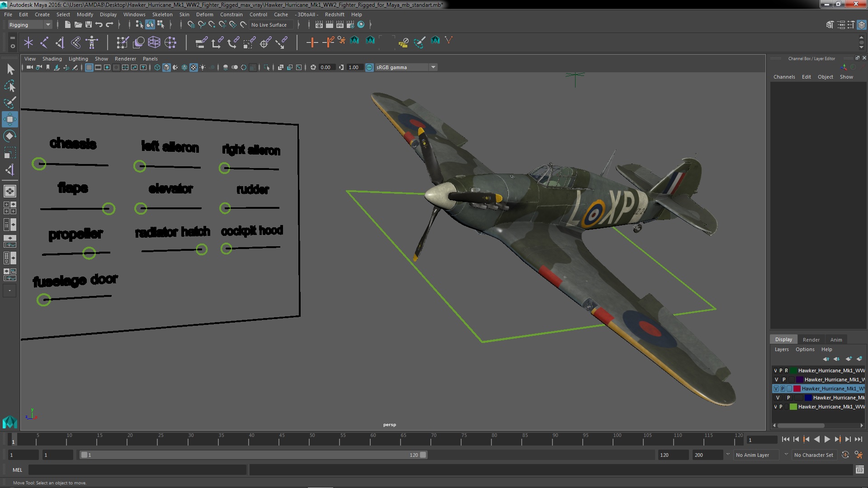
Task: Switch to the Anim layer tab
Action: tap(836, 340)
